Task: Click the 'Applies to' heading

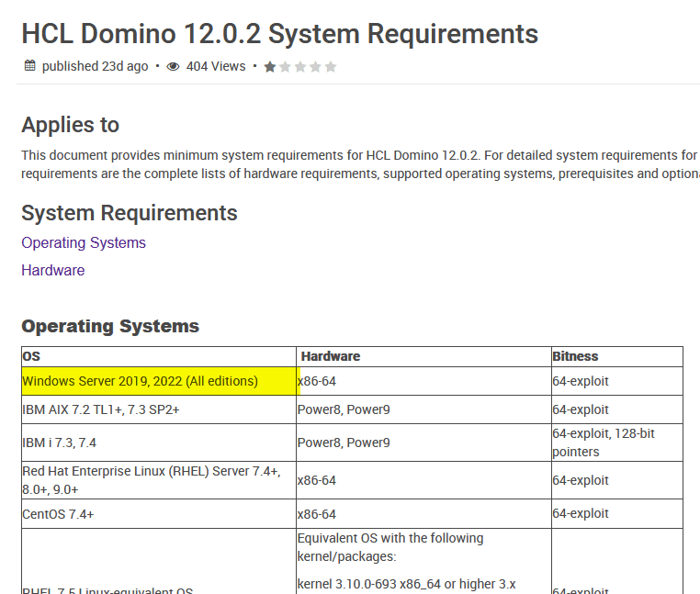Action: click(71, 125)
